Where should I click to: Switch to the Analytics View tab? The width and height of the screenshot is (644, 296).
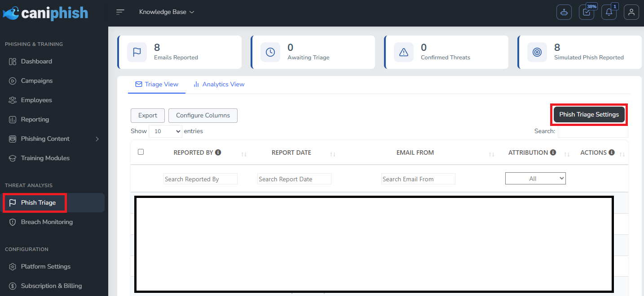tap(219, 84)
